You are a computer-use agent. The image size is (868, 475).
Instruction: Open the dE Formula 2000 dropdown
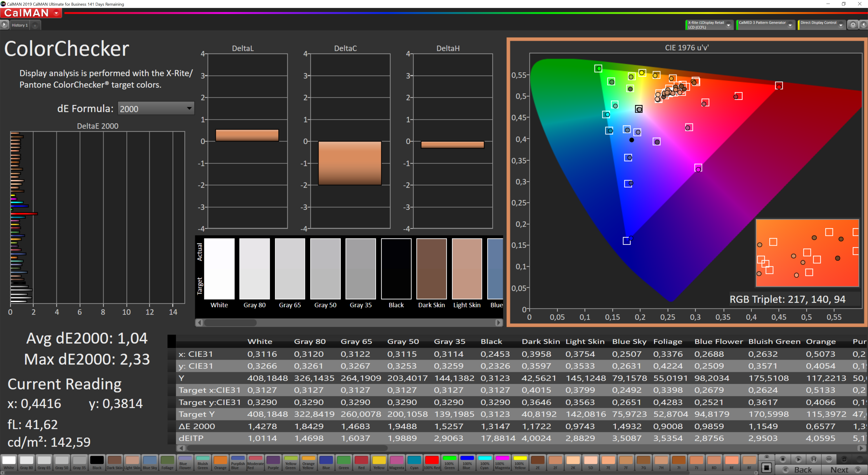pos(156,109)
